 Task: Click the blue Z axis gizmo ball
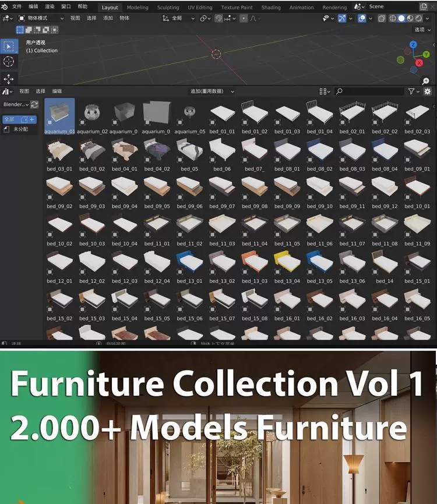(x=413, y=44)
